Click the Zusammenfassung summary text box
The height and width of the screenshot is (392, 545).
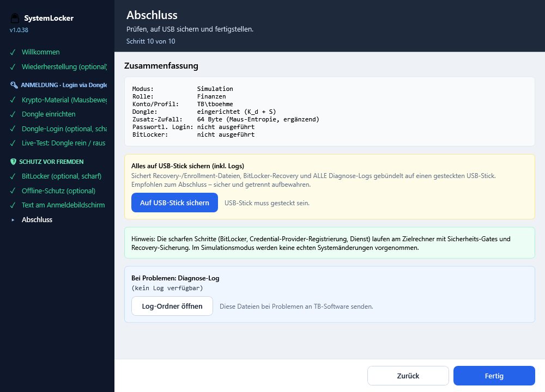point(330,112)
